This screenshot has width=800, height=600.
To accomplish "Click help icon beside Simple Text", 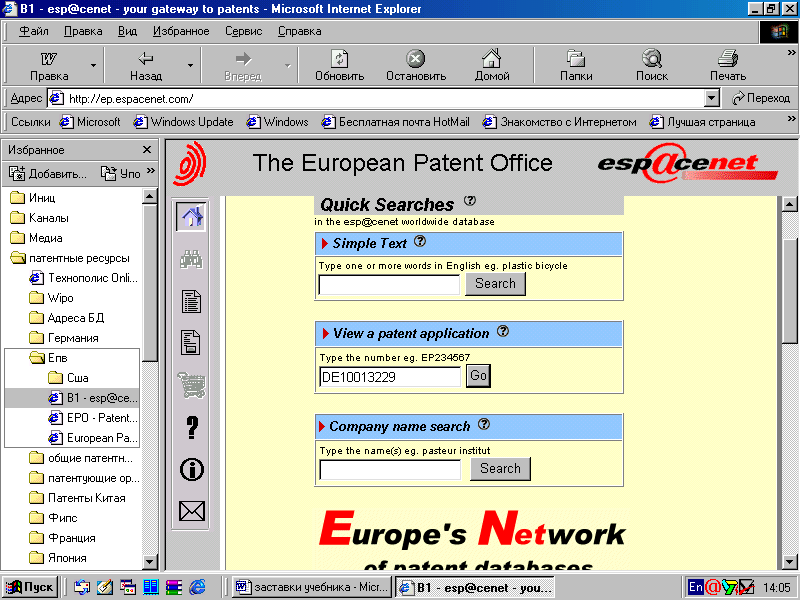I will click(420, 241).
